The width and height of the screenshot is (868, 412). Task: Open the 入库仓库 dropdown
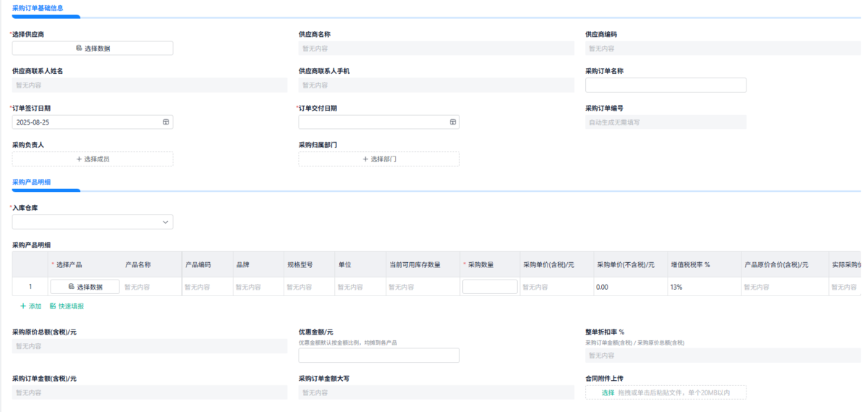click(x=93, y=222)
